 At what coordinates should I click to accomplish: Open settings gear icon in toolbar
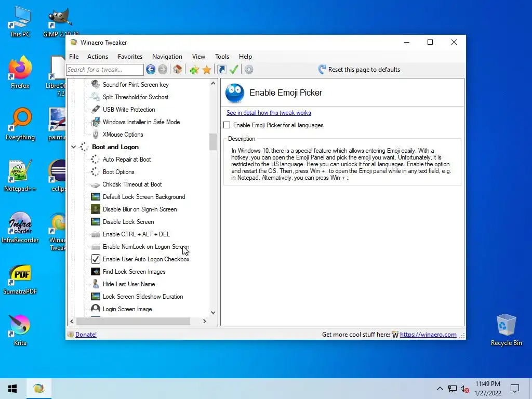point(249,70)
